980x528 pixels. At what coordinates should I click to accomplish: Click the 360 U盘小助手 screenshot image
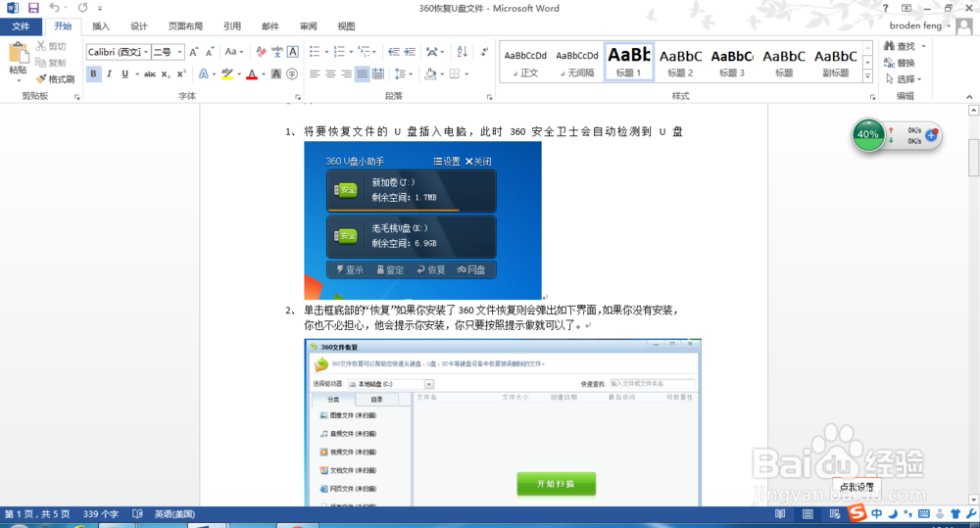tap(422, 220)
